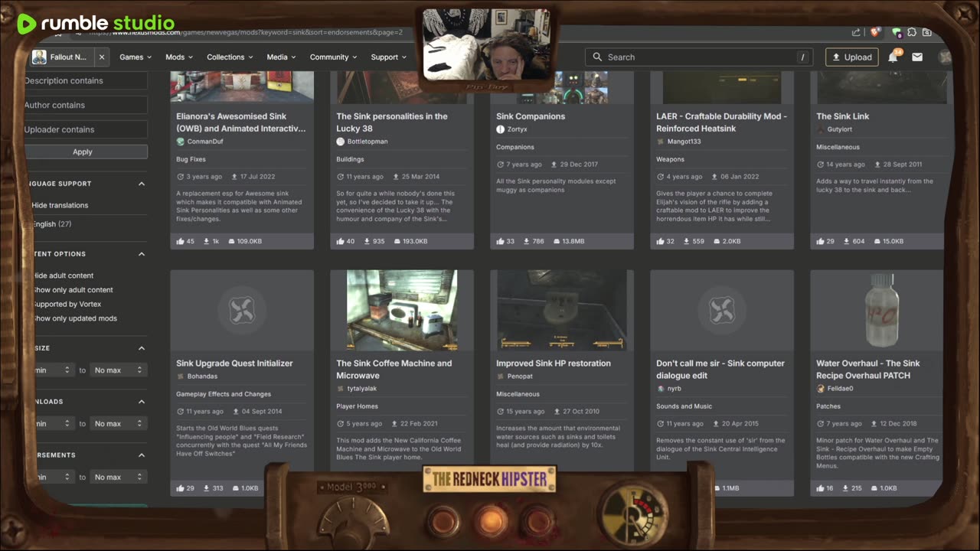Click the 'Description contains' input field
Image resolution: width=980 pixels, height=551 pixels.
(x=86, y=80)
